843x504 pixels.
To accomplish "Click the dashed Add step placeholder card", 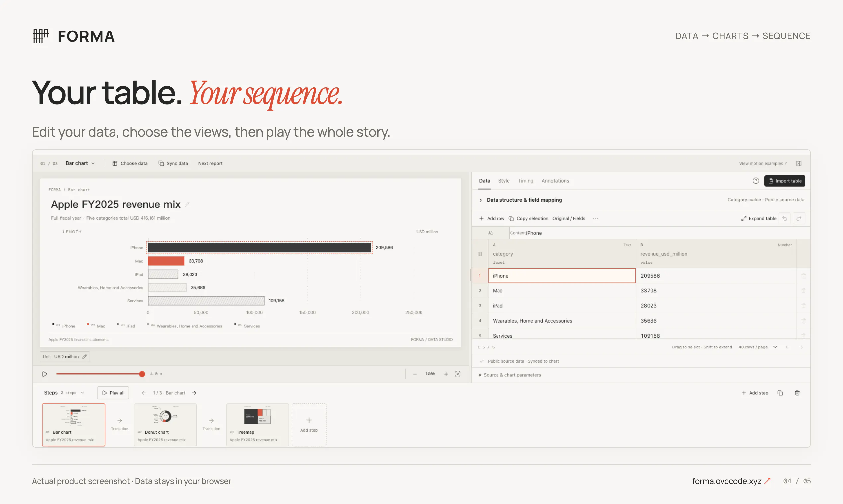I will pyautogui.click(x=309, y=424).
